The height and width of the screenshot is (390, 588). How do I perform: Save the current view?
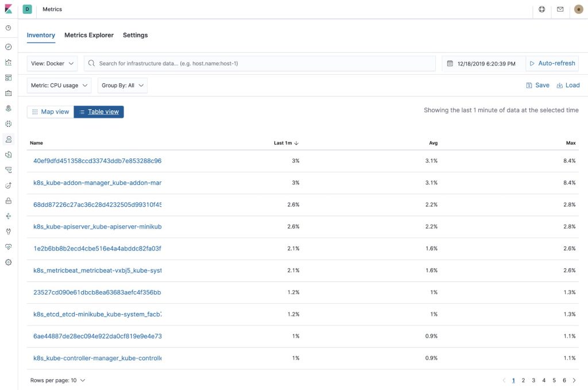point(537,85)
